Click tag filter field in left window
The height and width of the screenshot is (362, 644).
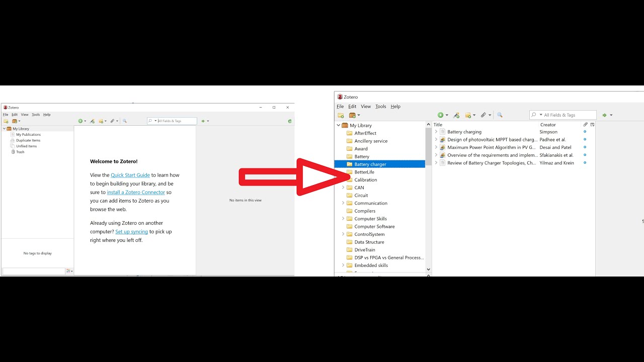pyautogui.click(x=34, y=271)
